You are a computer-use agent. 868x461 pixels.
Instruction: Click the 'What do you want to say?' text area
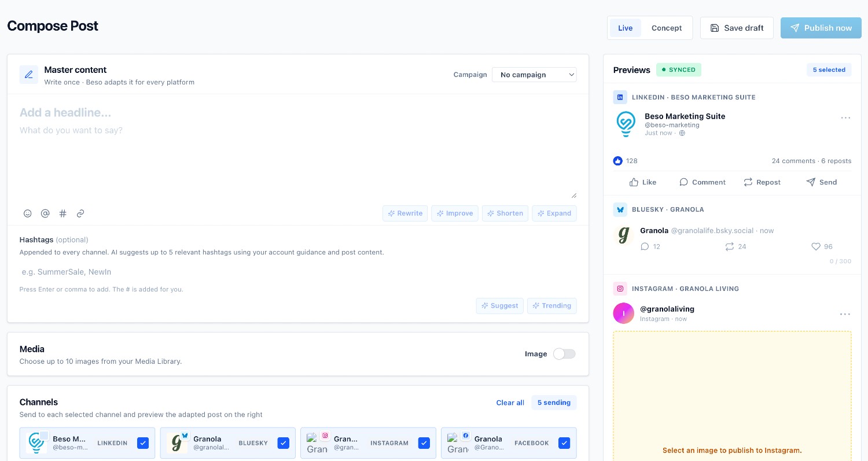coord(298,161)
